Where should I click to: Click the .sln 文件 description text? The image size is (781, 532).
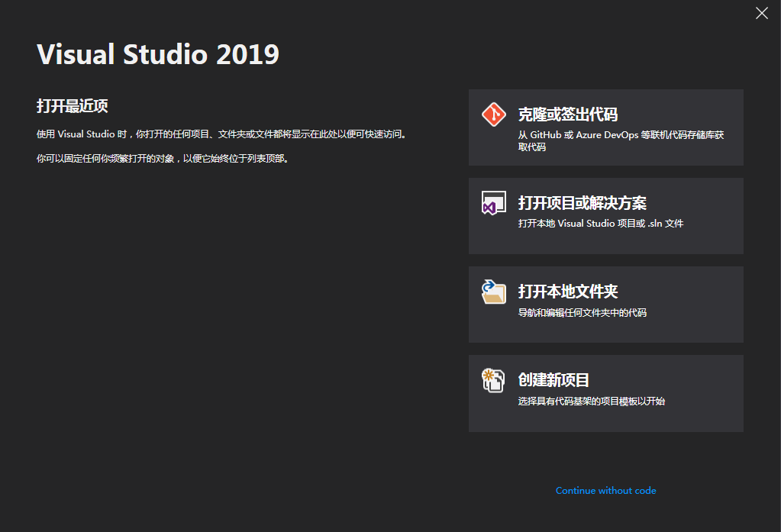tap(601, 224)
